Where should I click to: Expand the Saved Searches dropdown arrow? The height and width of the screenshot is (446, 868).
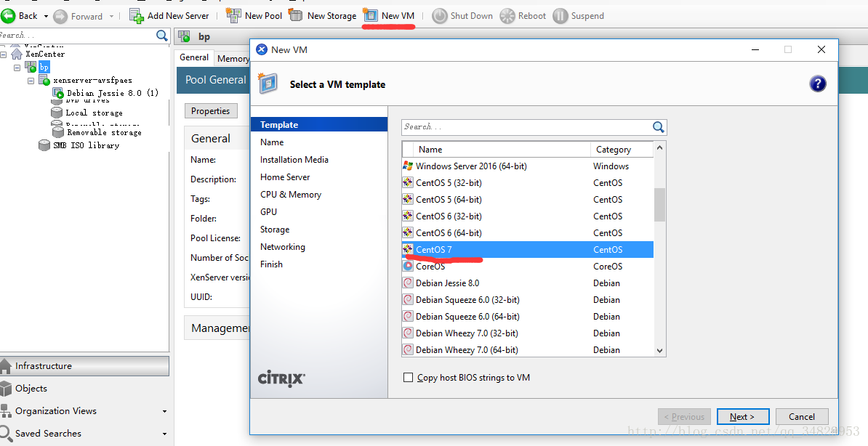[x=164, y=434]
